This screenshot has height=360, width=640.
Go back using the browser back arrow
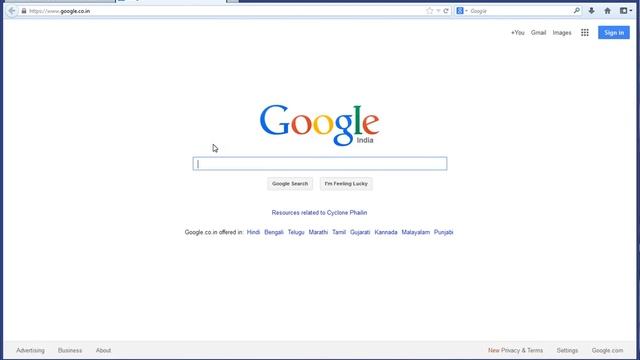point(12,11)
